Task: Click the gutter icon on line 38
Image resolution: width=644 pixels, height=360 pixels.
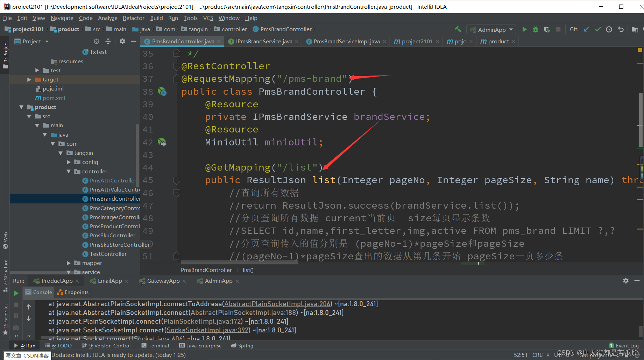Action: (x=162, y=92)
